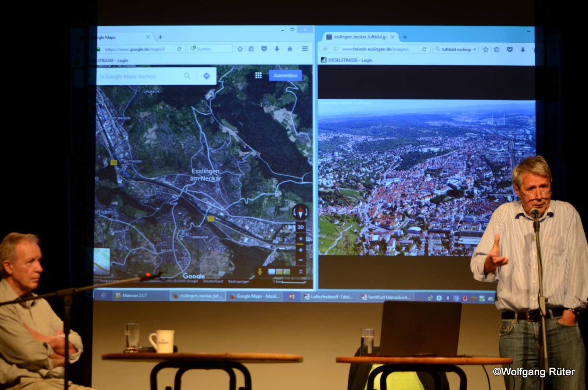This screenshot has height=390, width=588.
Task: Click the Pocket icon in left browser
Action: 264,49
